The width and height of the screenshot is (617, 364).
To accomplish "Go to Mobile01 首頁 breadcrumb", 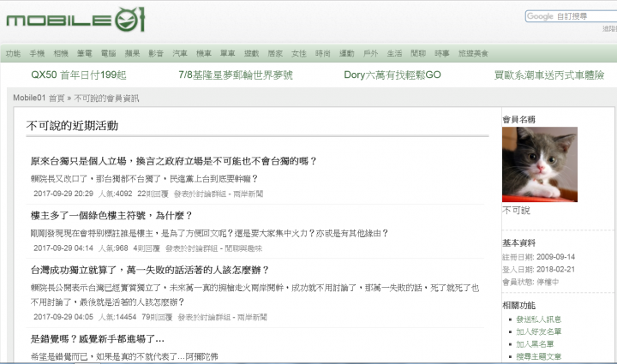I will (x=39, y=98).
